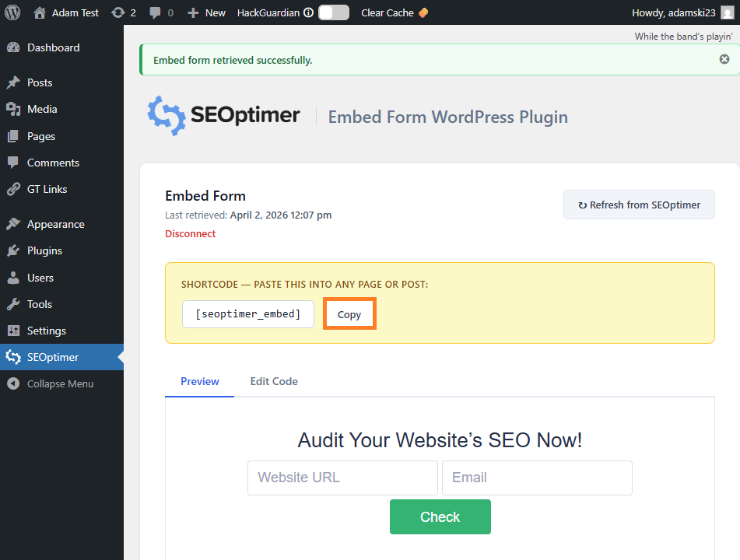740x560 pixels.
Task: Click Refresh from SEOptimer button
Action: (x=639, y=205)
